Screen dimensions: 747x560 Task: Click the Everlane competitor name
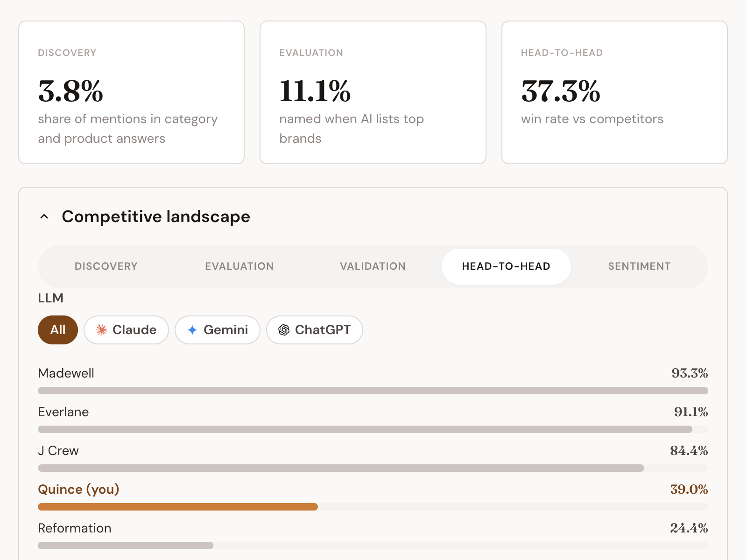(63, 412)
